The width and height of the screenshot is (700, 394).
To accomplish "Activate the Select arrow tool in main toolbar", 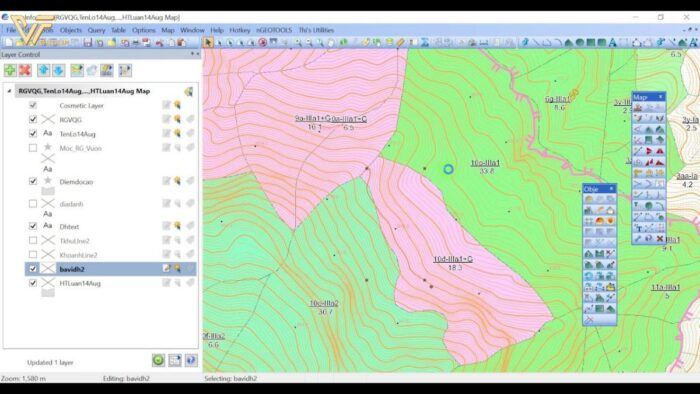I will [208, 43].
